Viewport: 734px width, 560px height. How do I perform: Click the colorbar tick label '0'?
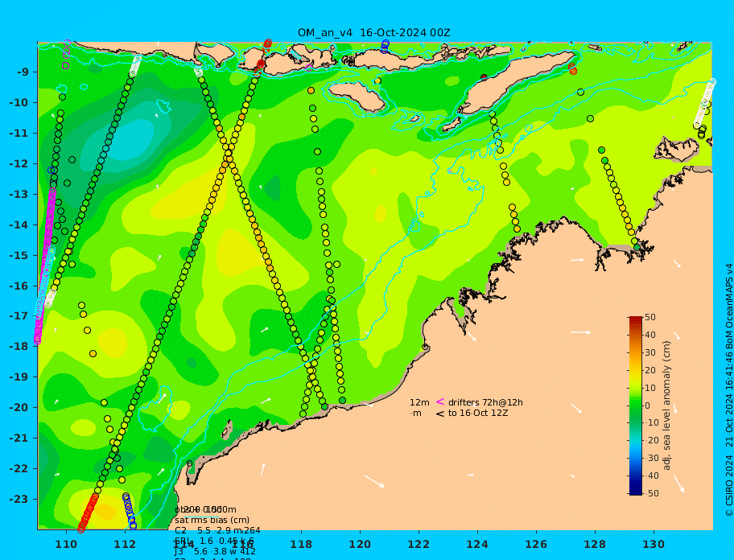point(648,406)
